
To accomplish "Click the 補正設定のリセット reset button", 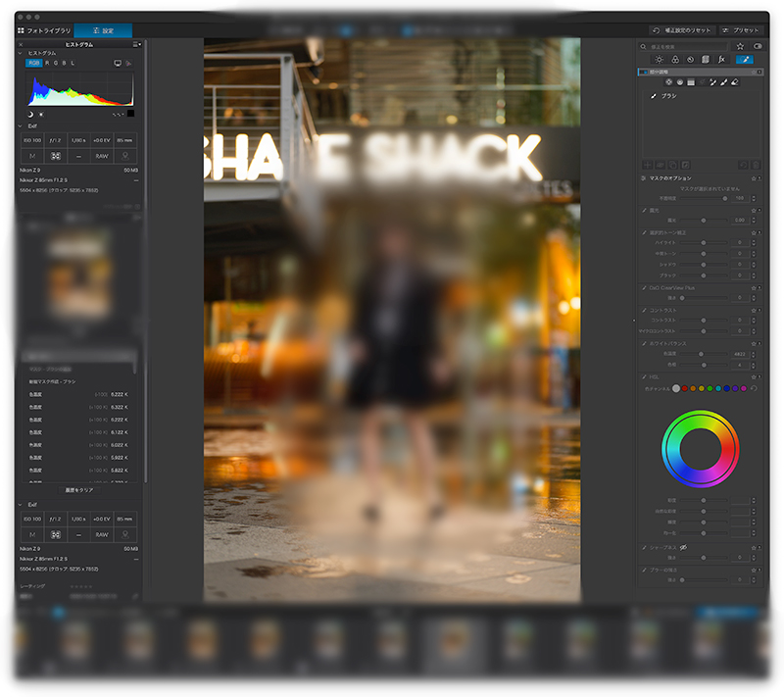I will (x=682, y=30).
